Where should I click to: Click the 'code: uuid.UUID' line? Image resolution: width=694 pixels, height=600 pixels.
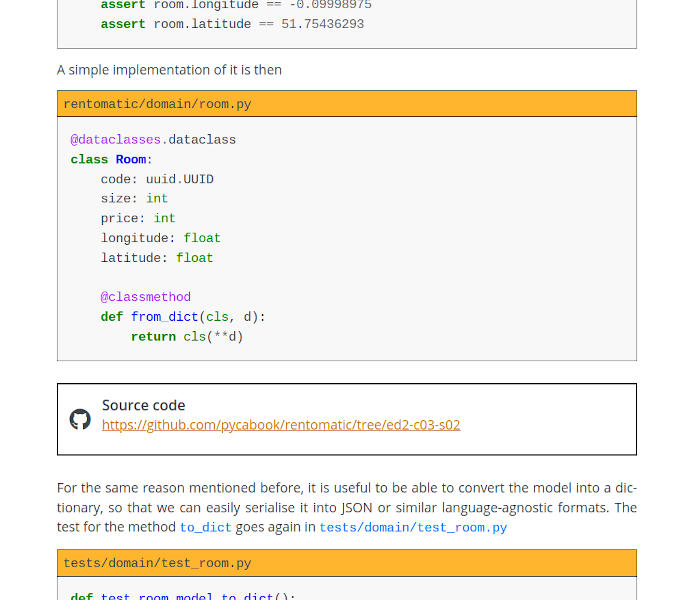[x=157, y=179]
